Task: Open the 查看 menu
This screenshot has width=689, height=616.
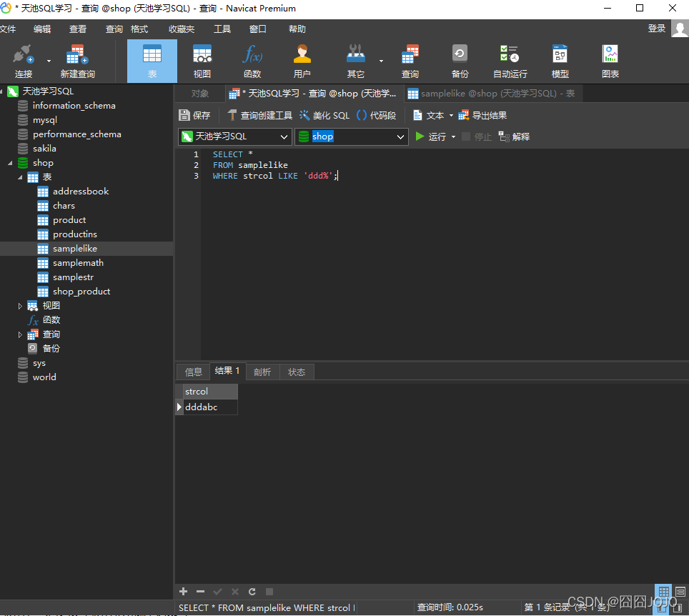Action: click(x=78, y=29)
